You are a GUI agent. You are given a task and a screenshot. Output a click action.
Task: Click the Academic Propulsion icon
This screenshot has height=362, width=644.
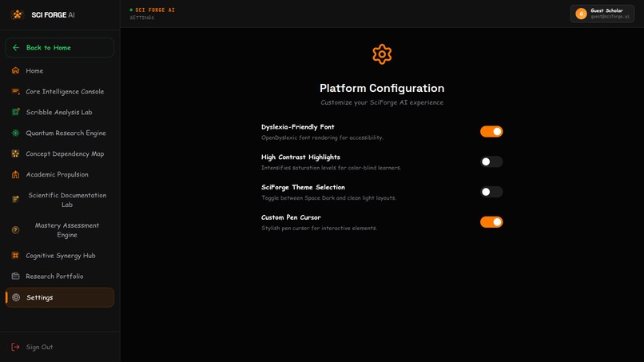pos(16,174)
